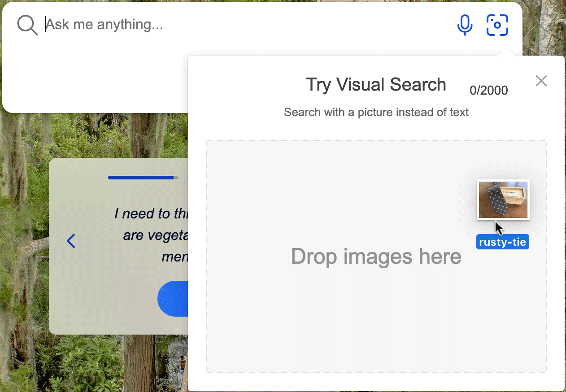Click the 'Try Visual Search' heading
Viewport: 566px width, 392px height.
376,84
